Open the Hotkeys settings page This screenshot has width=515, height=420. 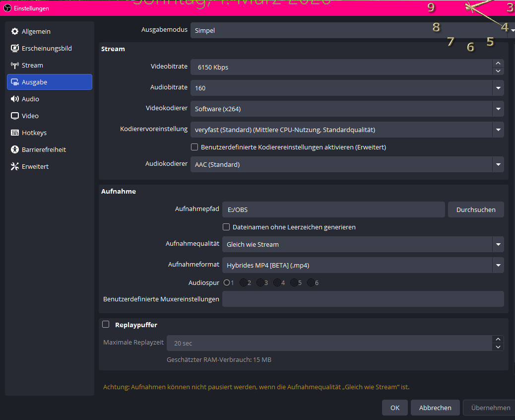50,133
